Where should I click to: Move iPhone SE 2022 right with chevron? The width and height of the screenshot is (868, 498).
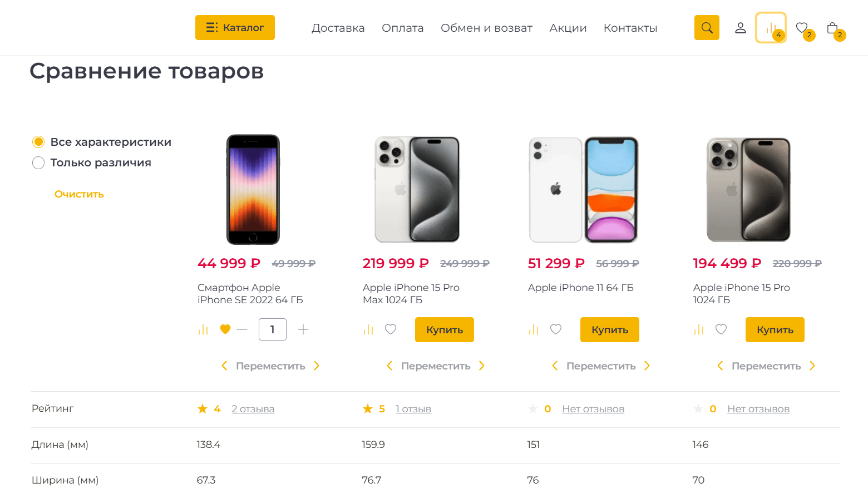[x=317, y=366]
